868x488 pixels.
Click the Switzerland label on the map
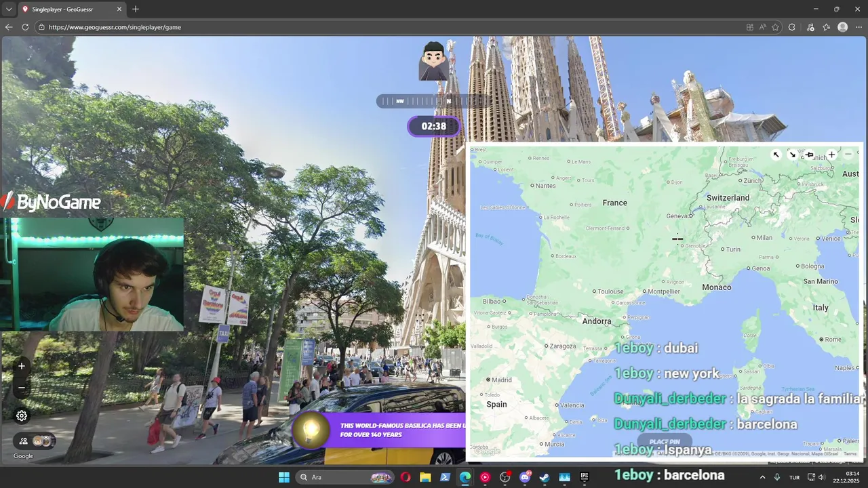tap(728, 198)
